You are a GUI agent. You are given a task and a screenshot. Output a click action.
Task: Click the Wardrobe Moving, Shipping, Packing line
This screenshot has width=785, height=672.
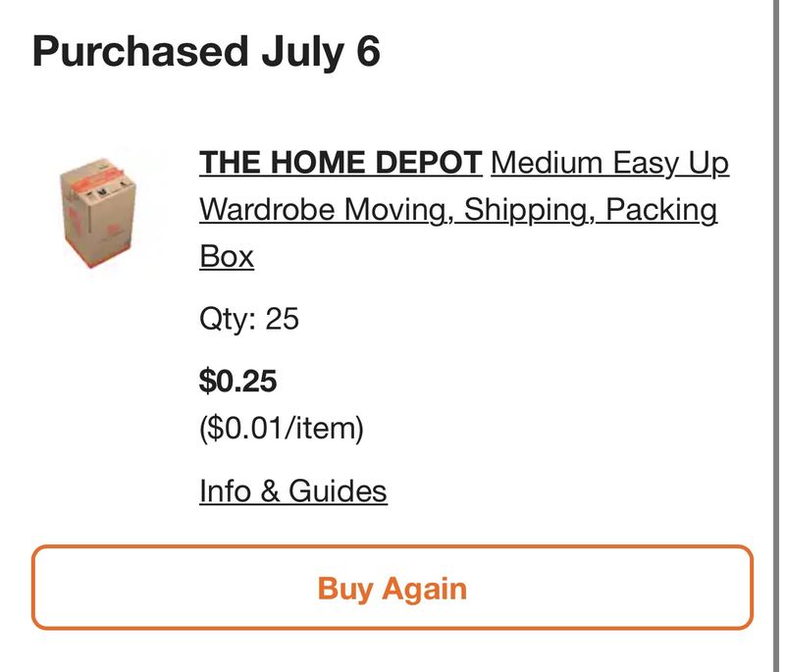458,210
